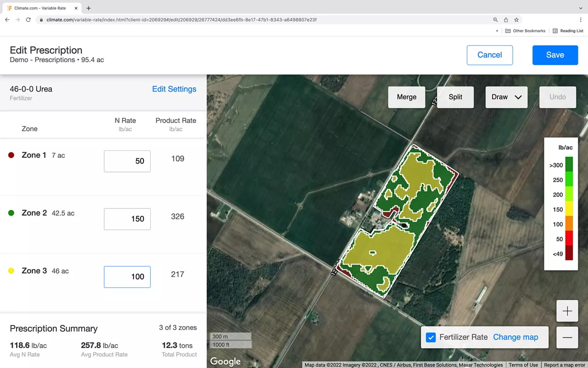Viewport: 588px width, 368px height.
Task: Open the Draw dropdown menu
Action: (506, 97)
